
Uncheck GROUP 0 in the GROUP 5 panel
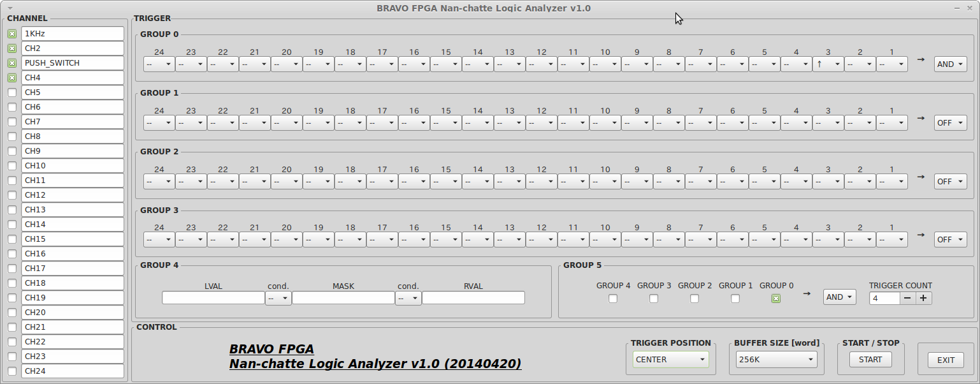tap(776, 298)
